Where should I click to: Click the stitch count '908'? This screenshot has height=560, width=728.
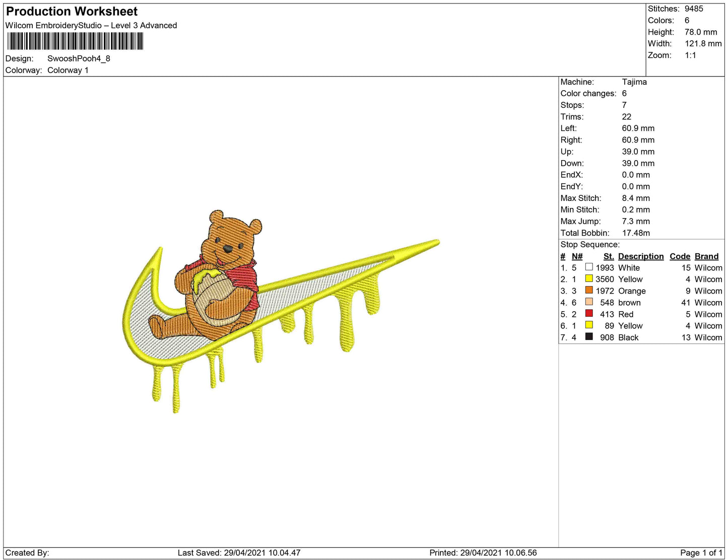607,337
